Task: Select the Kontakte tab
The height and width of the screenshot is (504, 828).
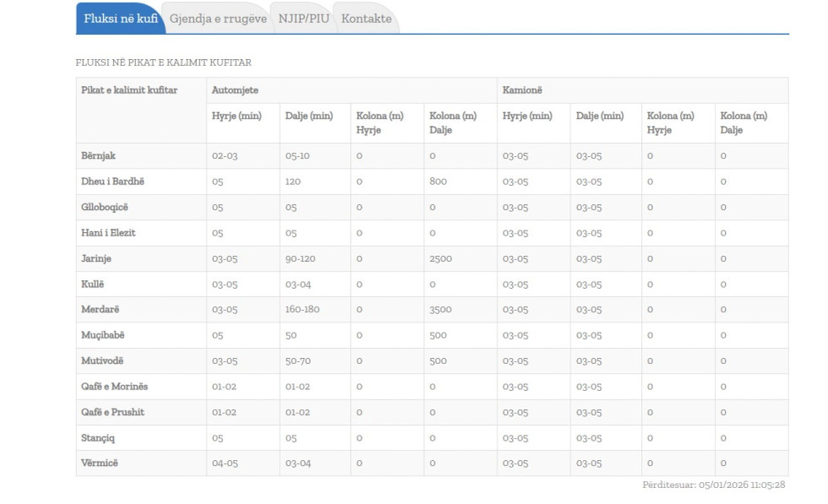Action: (366, 19)
